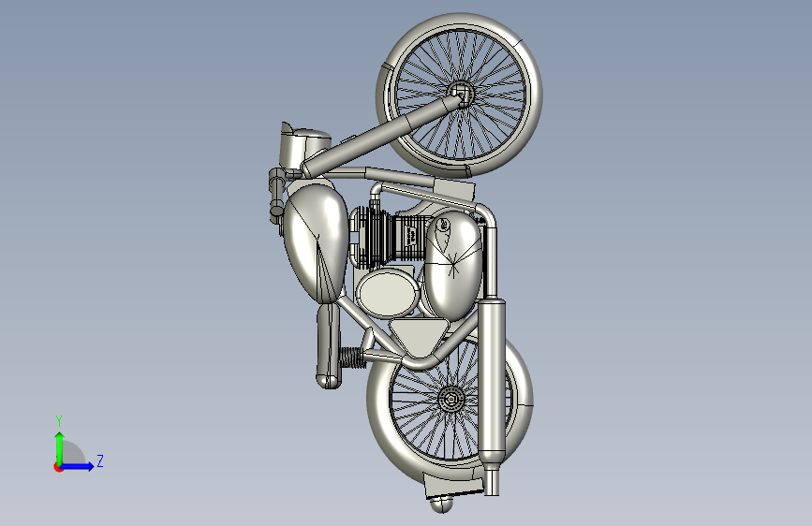Click the red origin of the triad
This screenshot has width=812, height=526.
click(58, 467)
